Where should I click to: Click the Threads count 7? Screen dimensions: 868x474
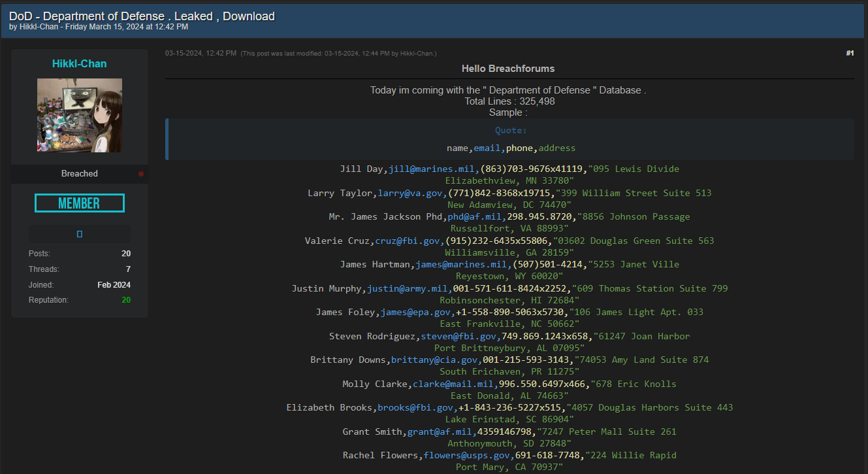pyautogui.click(x=129, y=269)
